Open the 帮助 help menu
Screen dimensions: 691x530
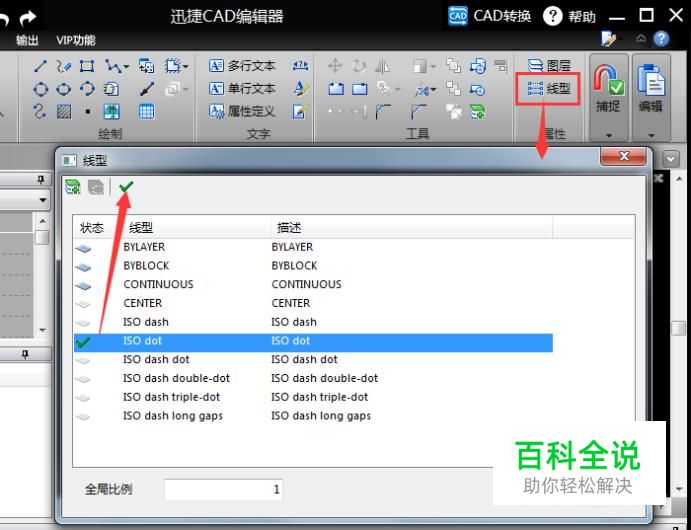pyautogui.click(x=569, y=17)
